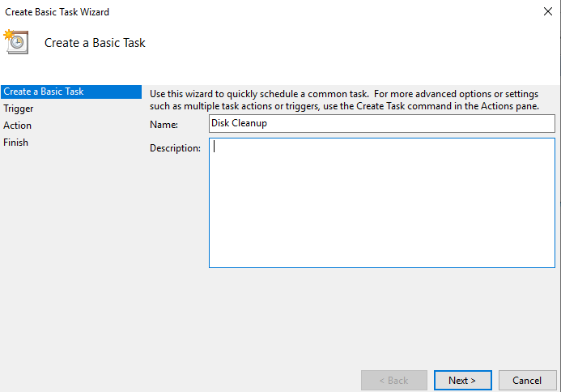Screen dimensions: 561x392
Task: Click the greyed-out Back button
Action: 394,380
